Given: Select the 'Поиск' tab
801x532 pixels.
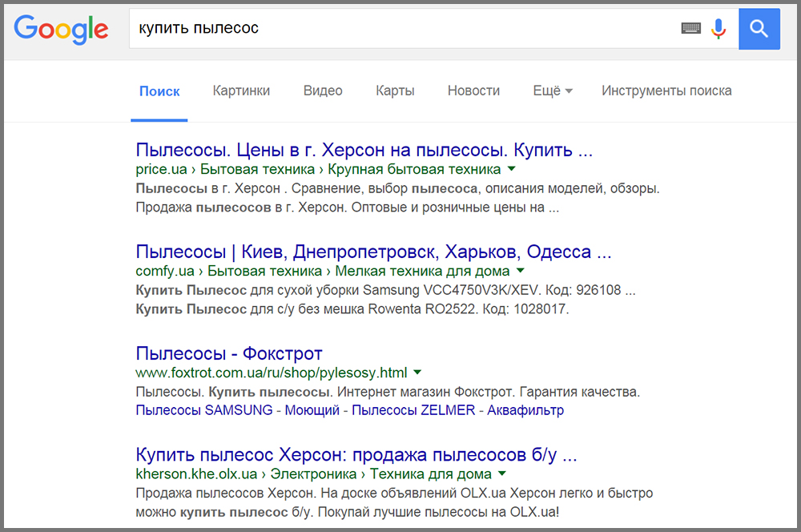Looking at the screenshot, I should pos(159,91).
